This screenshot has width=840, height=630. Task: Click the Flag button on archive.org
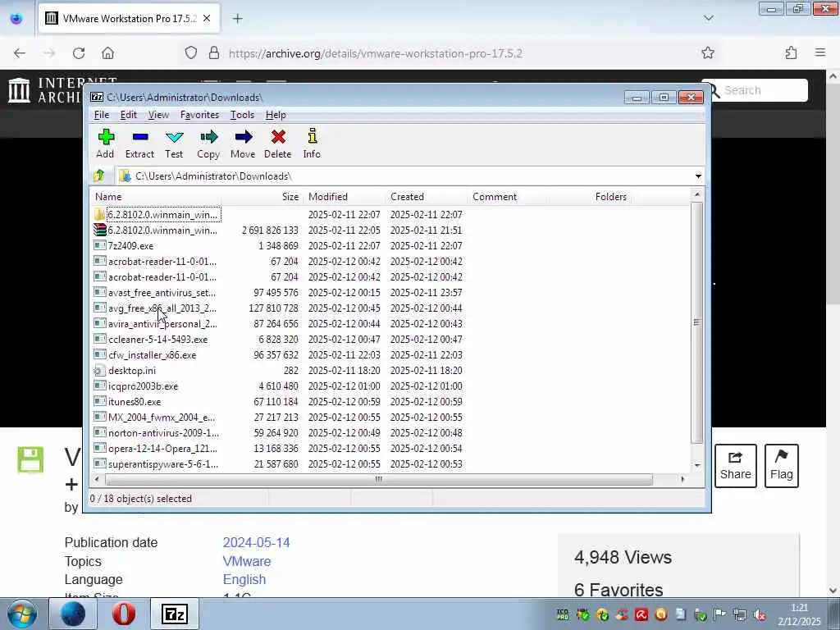781,466
